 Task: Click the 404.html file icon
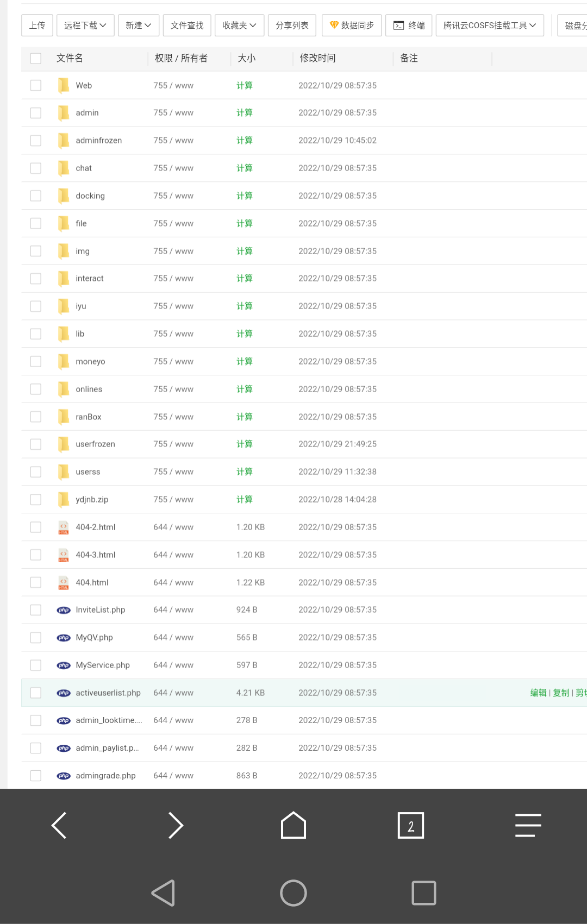64,582
